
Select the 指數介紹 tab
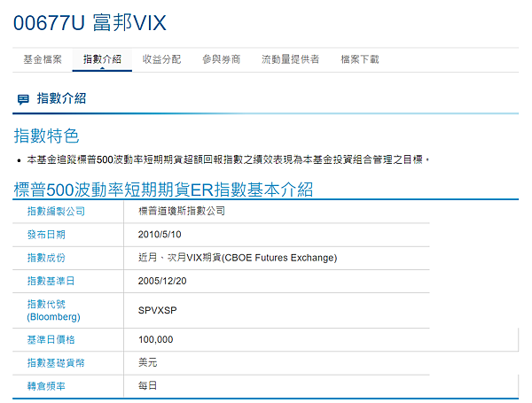pos(102,59)
